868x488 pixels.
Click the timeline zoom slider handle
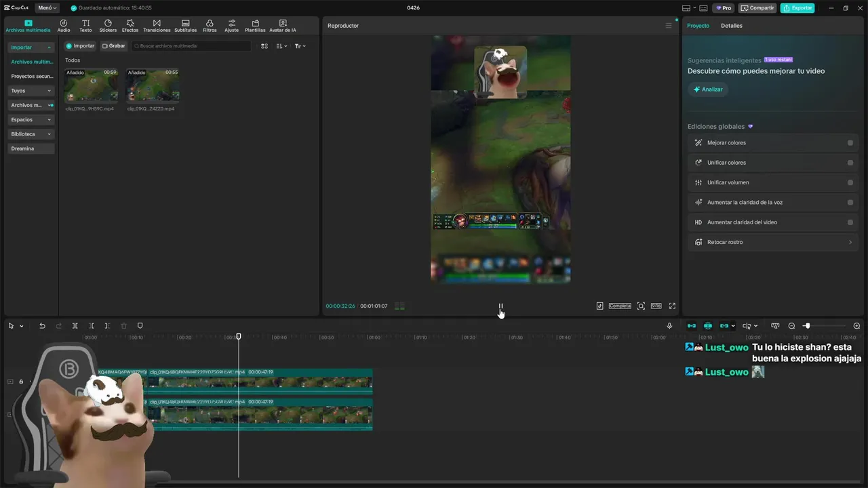click(x=807, y=326)
